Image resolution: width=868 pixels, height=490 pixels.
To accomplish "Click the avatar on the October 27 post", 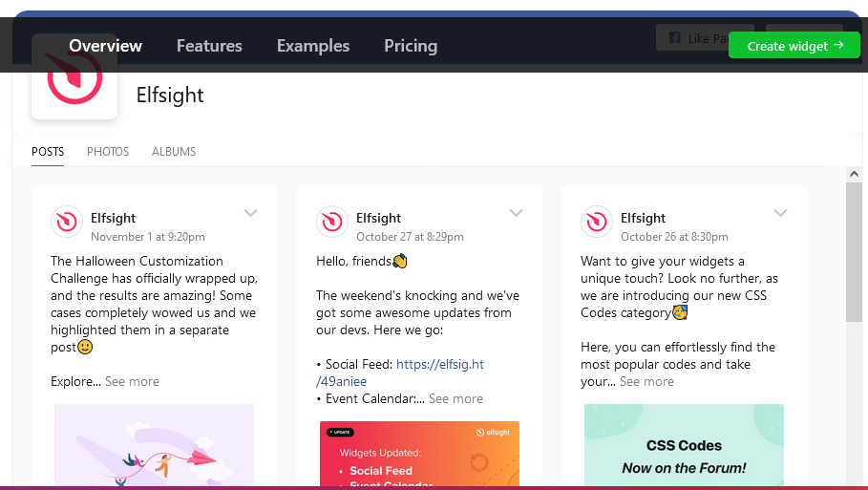I will click(332, 222).
